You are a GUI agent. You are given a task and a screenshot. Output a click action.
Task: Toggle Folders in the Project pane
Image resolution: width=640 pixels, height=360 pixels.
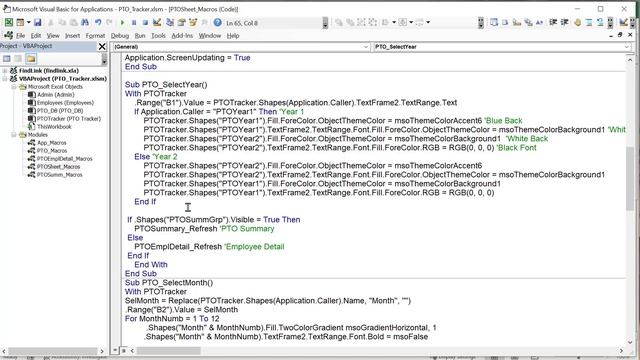(x=31, y=59)
